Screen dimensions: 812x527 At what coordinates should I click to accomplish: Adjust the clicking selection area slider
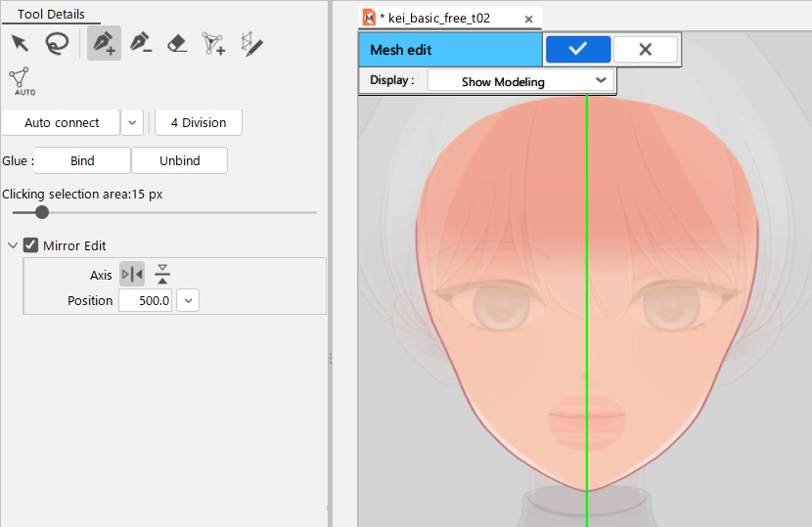click(42, 212)
